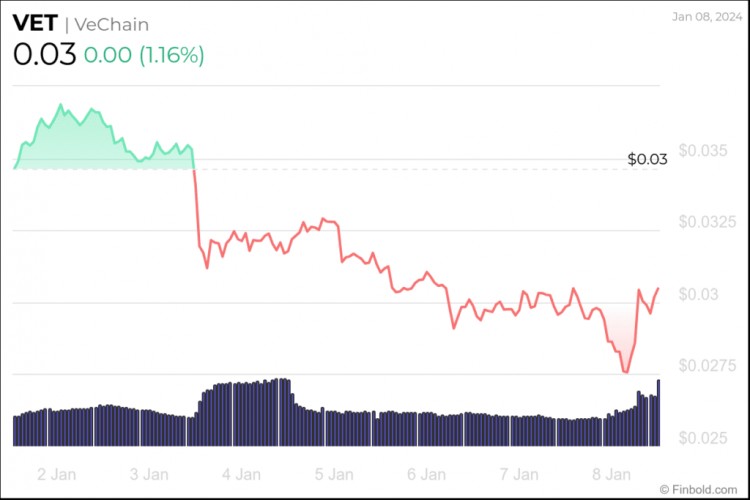This screenshot has height=500, width=750.
Task: Click the VET ticker symbol
Action: click(x=33, y=23)
